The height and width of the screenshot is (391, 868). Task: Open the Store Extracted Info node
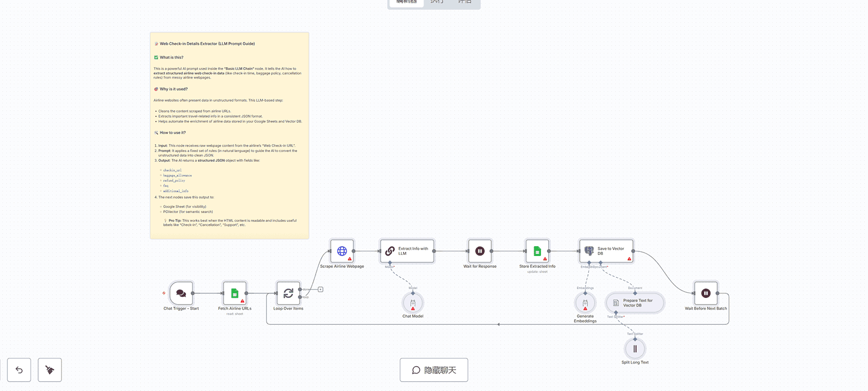pyautogui.click(x=537, y=251)
